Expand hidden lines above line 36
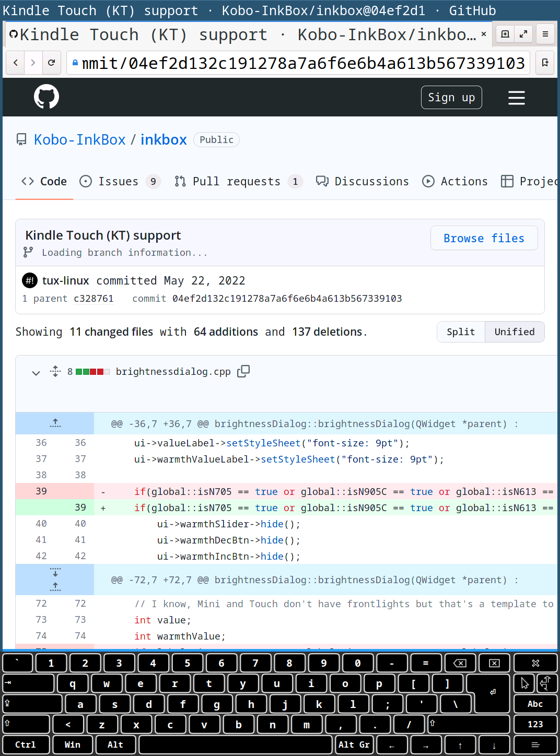Viewport: 560px width, 756px height. pos(55,423)
